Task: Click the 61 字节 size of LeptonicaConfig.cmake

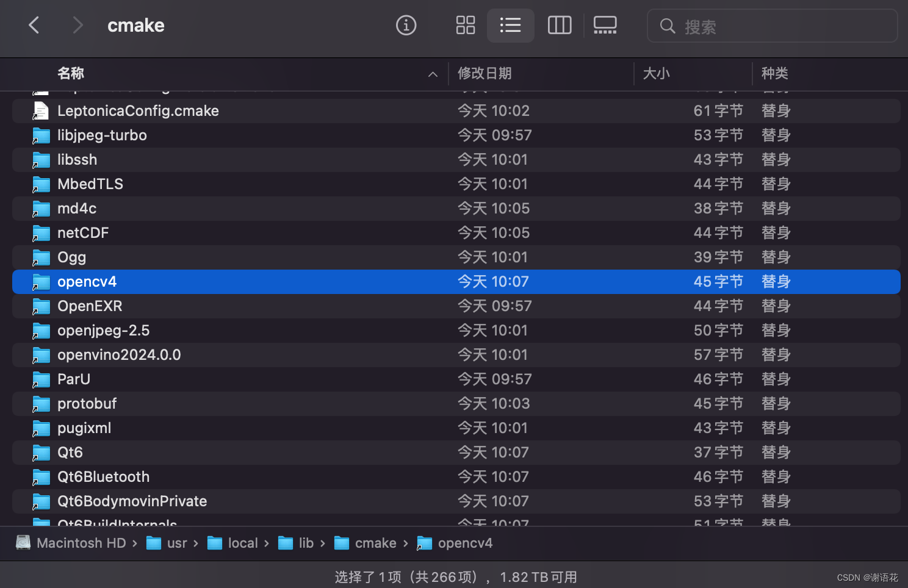Action: click(x=718, y=111)
